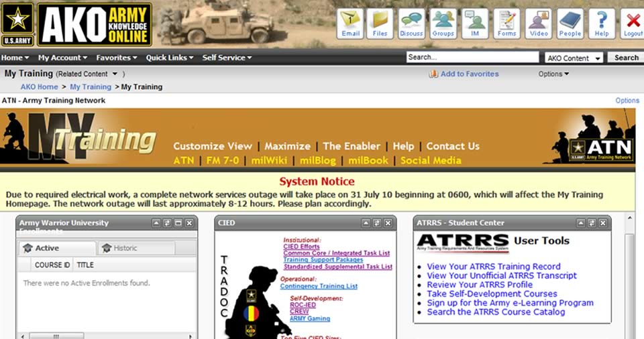
Task: Click the page vertical scrollbar up arrow
Action: [x=629, y=218]
